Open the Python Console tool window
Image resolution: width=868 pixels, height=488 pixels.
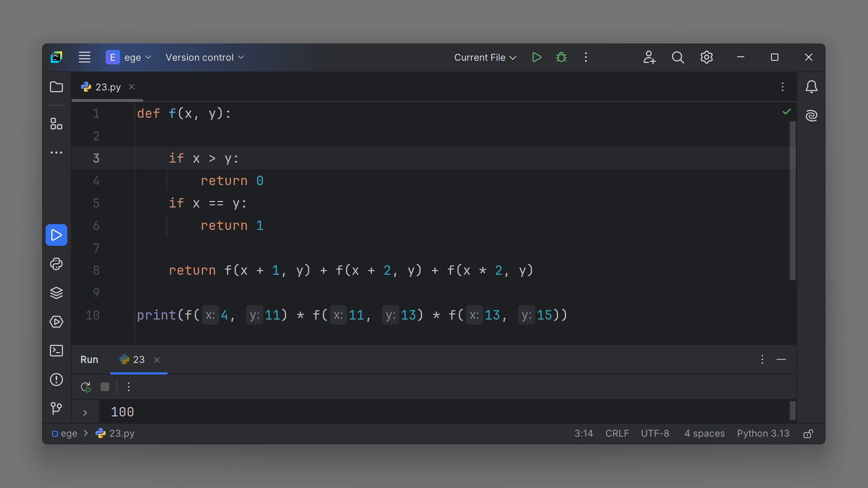pos(56,264)
